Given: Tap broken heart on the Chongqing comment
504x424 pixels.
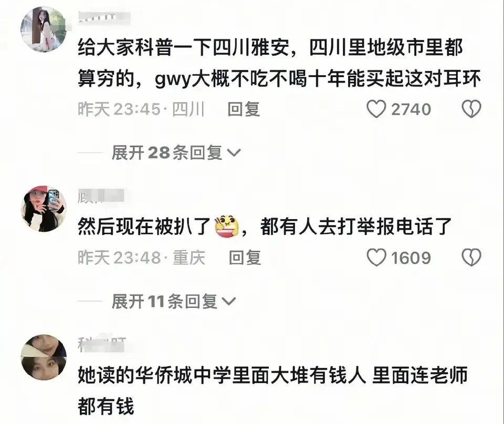Looking at the screenshot, I should coord(471,257).
